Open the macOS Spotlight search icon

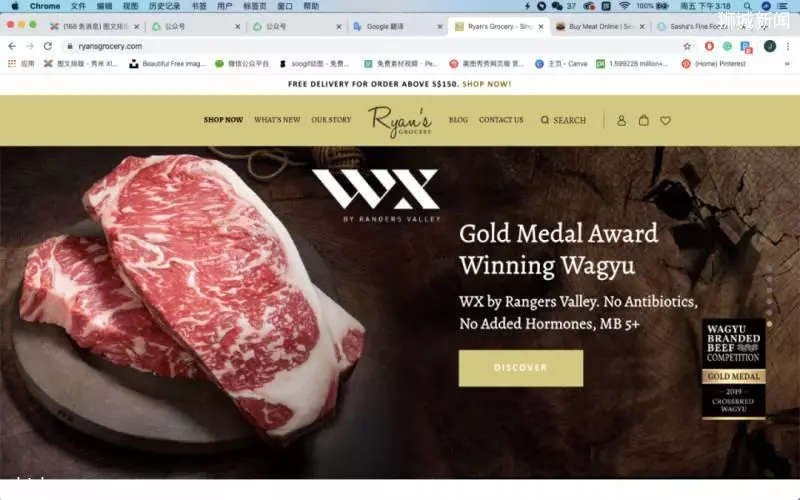point(747,6)
